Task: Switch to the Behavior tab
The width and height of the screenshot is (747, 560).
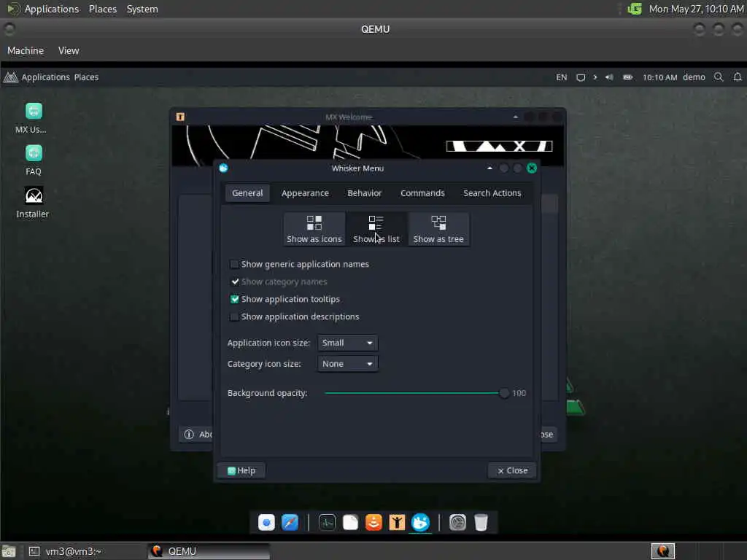Action: coord(365,192)
